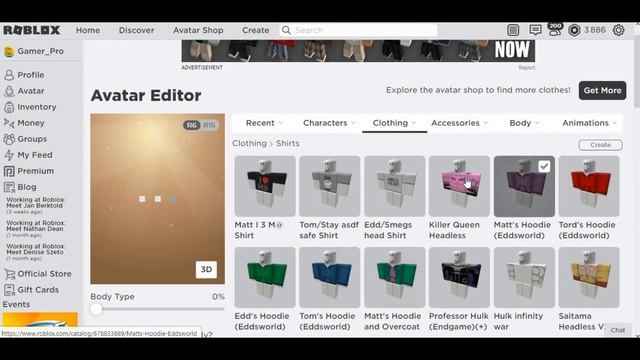640x360 pixels.
Task: Click the Money sidebar icon
Action: pyautogui.click(x=9, y=123)
